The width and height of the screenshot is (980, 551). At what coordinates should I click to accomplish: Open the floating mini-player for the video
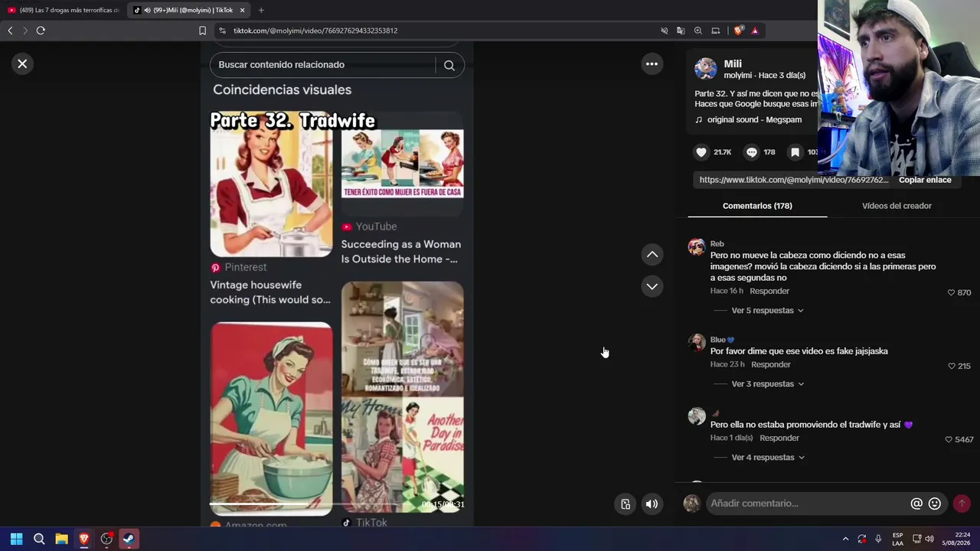(x=626, y=504)
